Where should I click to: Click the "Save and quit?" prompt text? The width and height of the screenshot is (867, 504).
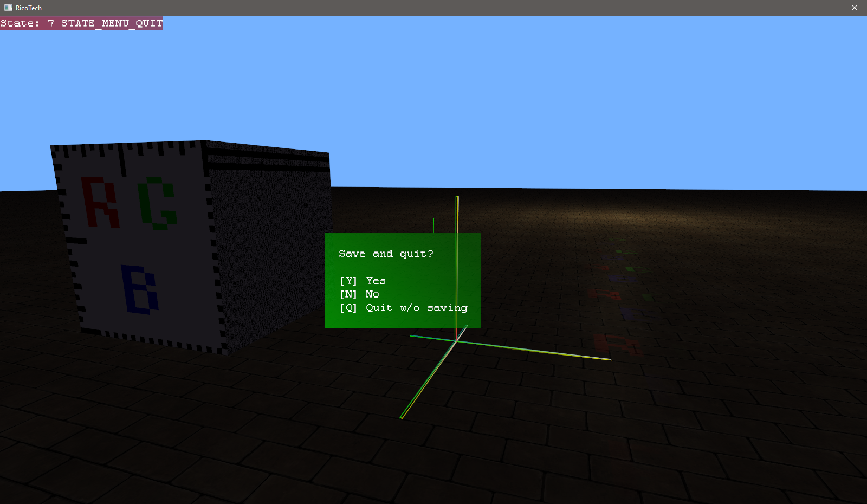pos(386,254)
